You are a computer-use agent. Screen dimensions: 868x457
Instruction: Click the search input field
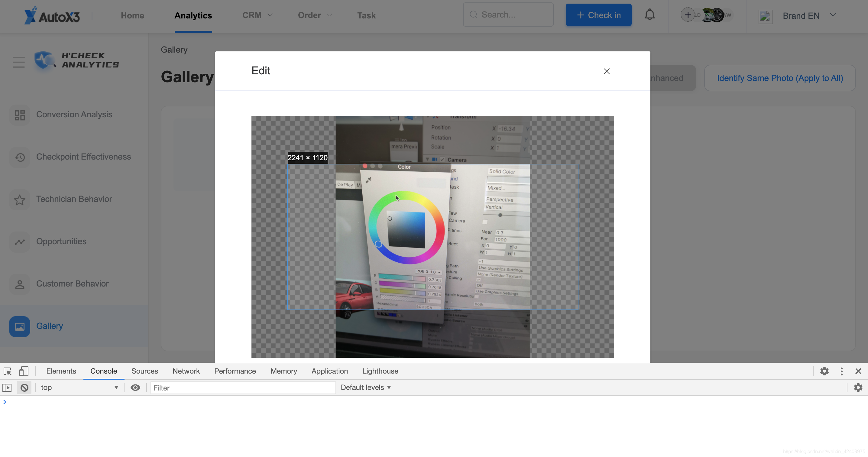pos(508,14)
